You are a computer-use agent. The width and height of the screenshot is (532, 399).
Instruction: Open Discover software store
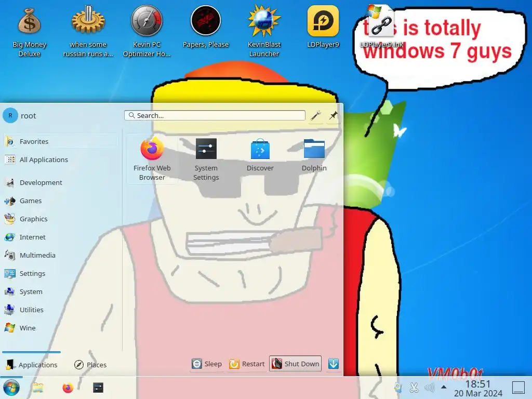click(x=260, y=154)
